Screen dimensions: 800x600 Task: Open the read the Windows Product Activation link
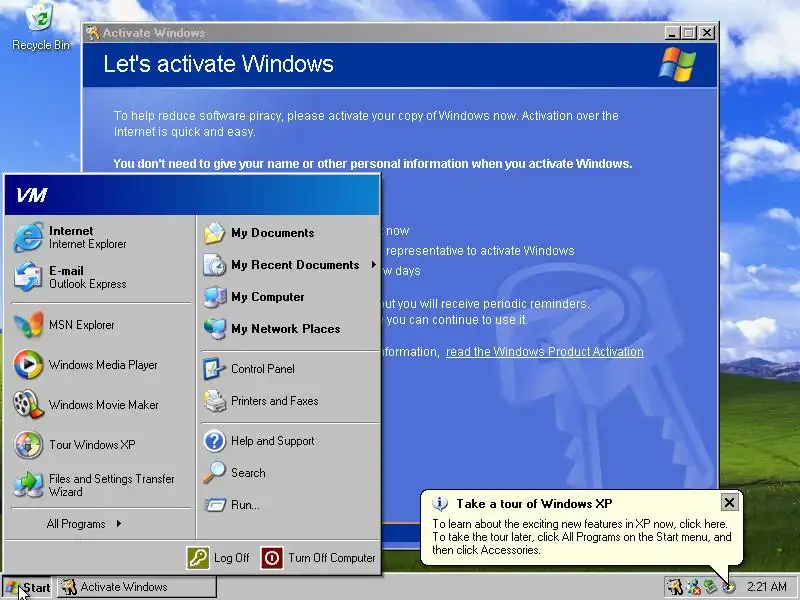point(544,352)
